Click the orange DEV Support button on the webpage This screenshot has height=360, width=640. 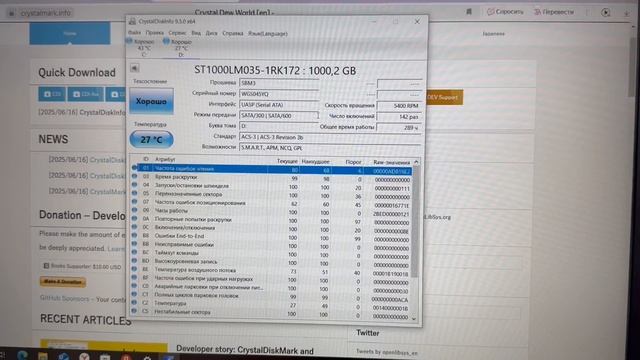click(x=444, y=97)
